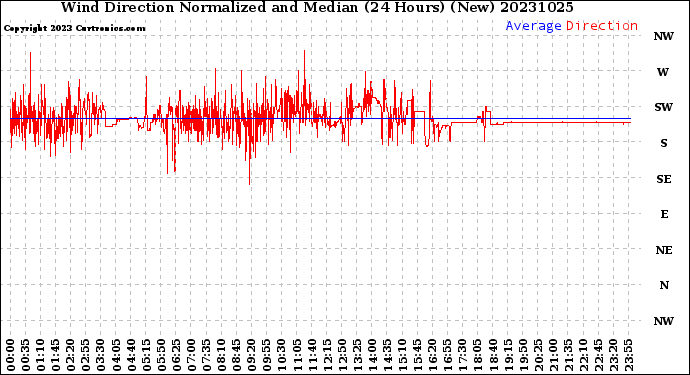Click the 03:30 time axis label

tap(101, 355)
